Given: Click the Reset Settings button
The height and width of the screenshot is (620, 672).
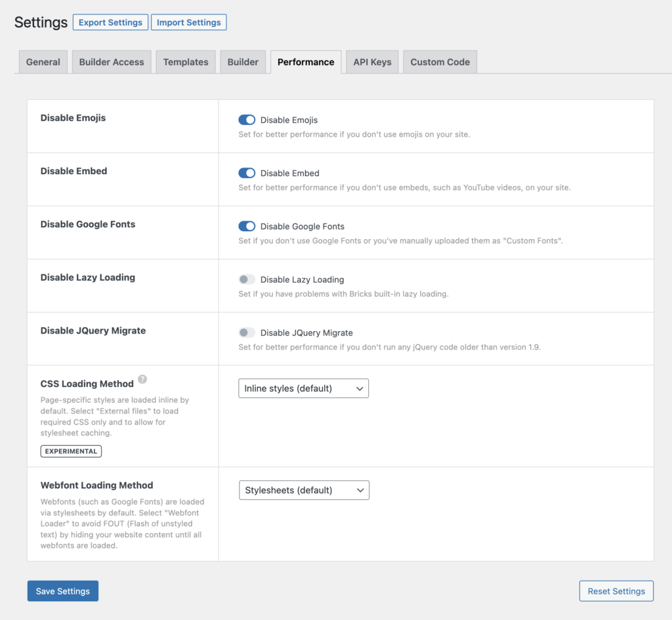Looking at the screenshot, I should click(x=616, y=591).
